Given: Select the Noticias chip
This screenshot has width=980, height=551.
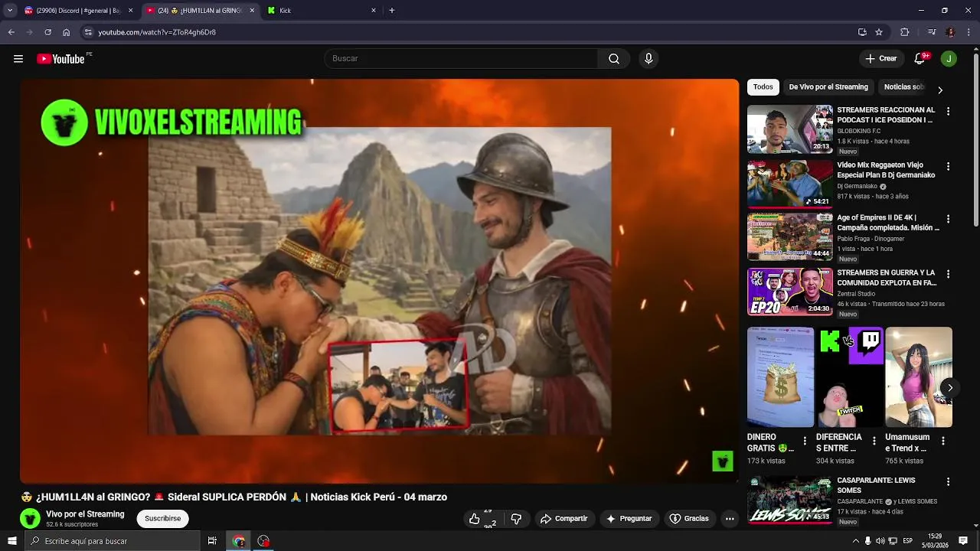Looking at the screenshot, I should [x=903, y=87].
